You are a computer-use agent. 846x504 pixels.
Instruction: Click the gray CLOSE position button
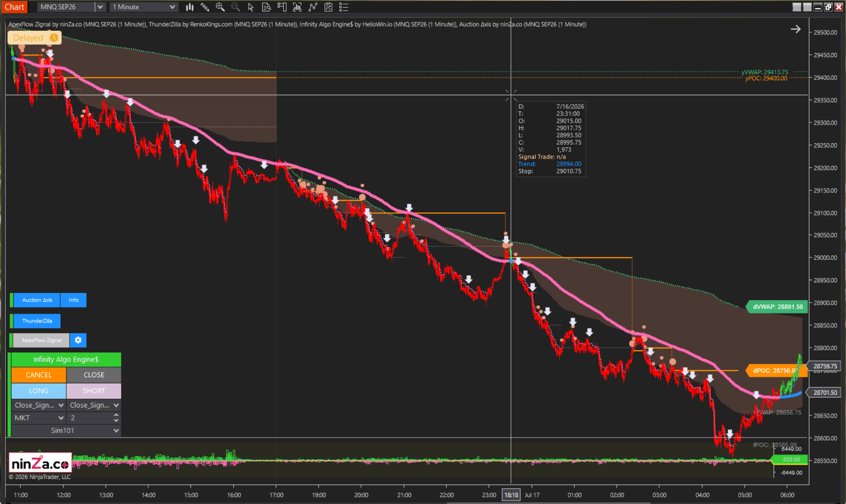pyautogui.click(x=94, y=375)
